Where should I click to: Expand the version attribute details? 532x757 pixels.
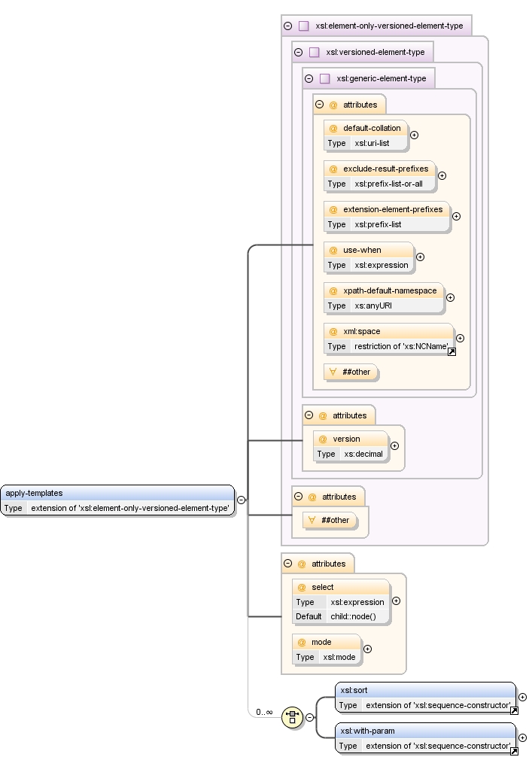click(394, 445)
